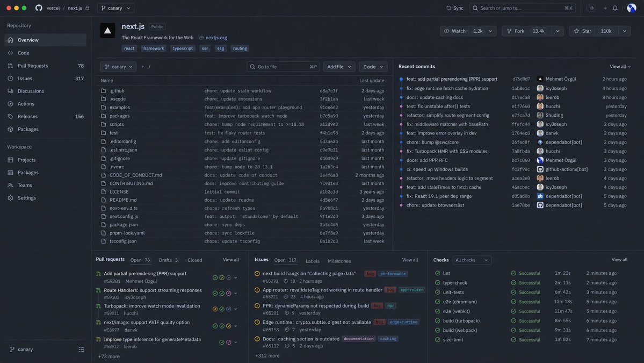Image resolution: width=644 pixels, height=363 pixels.
Task: Click View all in Checks panel
Action: pyautogui.click(x=619, y=259)
